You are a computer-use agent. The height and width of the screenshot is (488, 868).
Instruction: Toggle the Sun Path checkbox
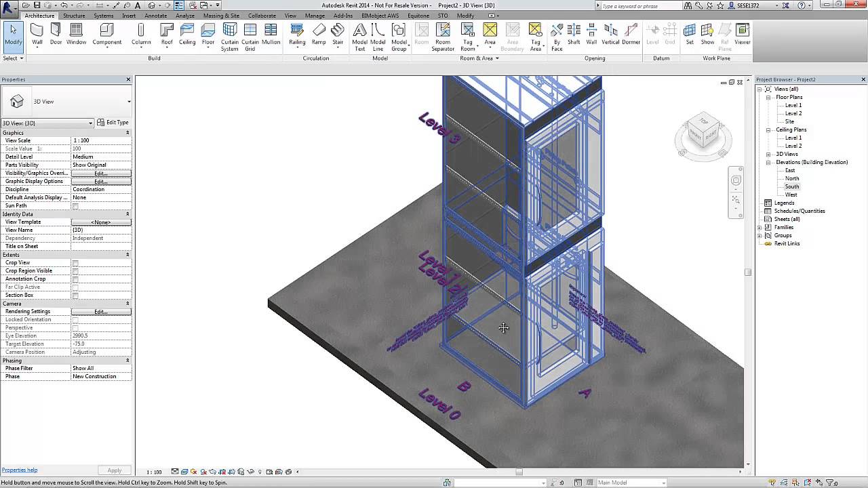coord(75,206)
